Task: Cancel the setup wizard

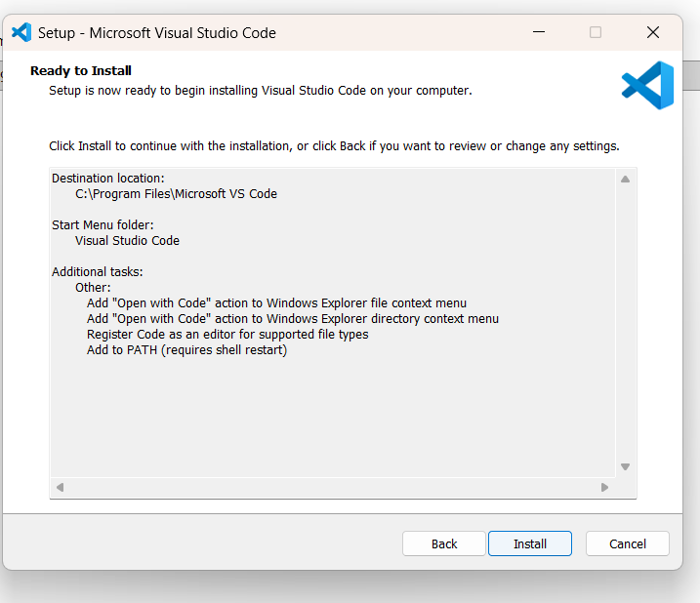Action: pos(627,543)
